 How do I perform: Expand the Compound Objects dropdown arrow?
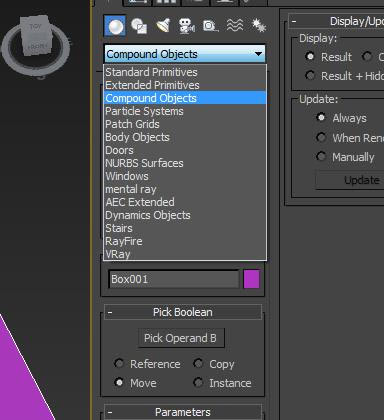[258, 54]
